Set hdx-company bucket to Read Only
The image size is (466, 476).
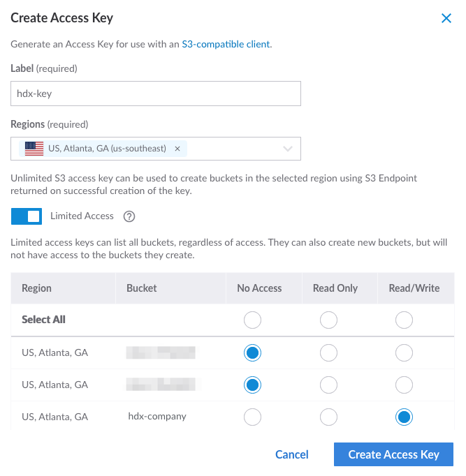coord(328,417)
